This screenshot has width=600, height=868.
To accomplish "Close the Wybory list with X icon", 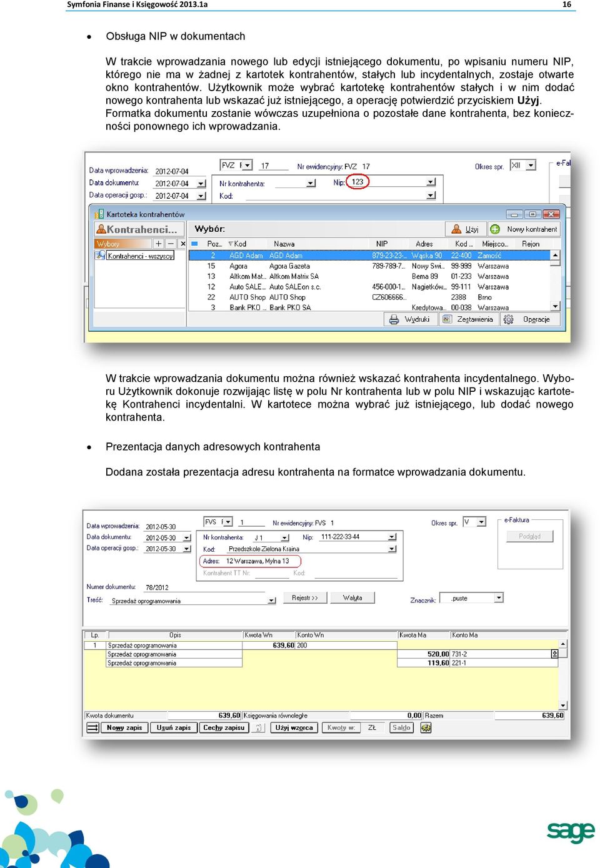I will (182, 244).
